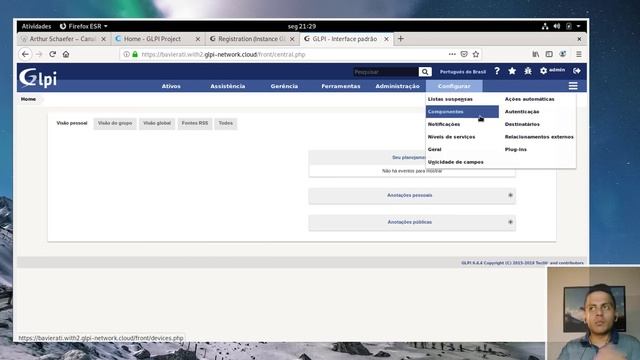Click the logout icon
This screenshot has height=360, width=640.
[577, 71]
